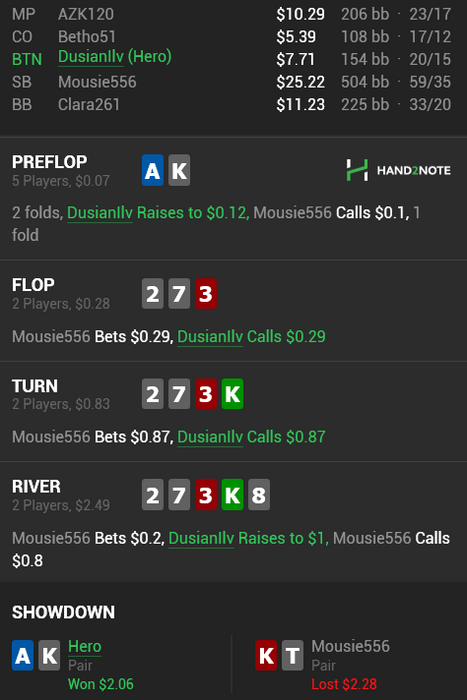Click the T card in showdown

(x=293, y=655)
